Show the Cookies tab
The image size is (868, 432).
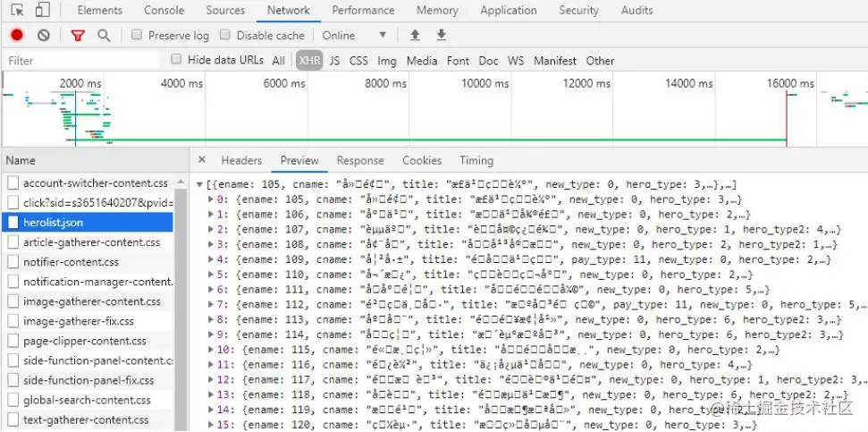(422, 161)
